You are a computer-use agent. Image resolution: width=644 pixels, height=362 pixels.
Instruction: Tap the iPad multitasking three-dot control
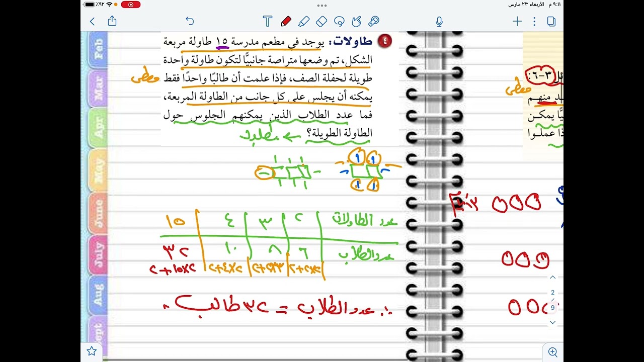[x=322, y=5]
